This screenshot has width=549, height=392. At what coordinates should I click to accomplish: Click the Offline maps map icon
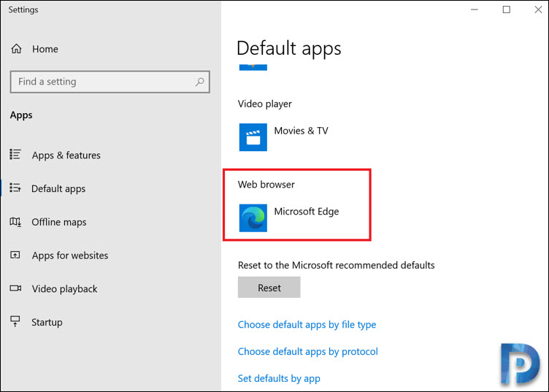click(x=15, y=222)
